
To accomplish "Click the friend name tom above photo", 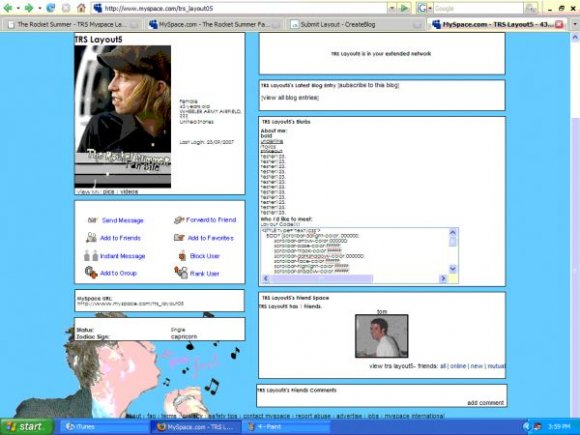I will [382, 311].
